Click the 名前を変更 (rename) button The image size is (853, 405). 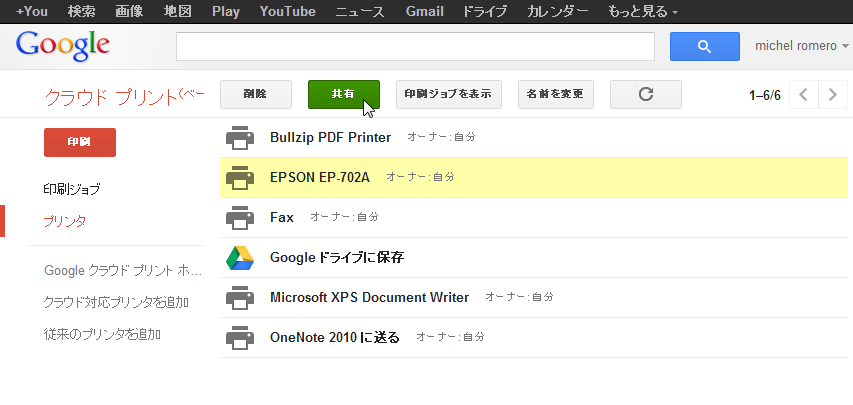555,94
